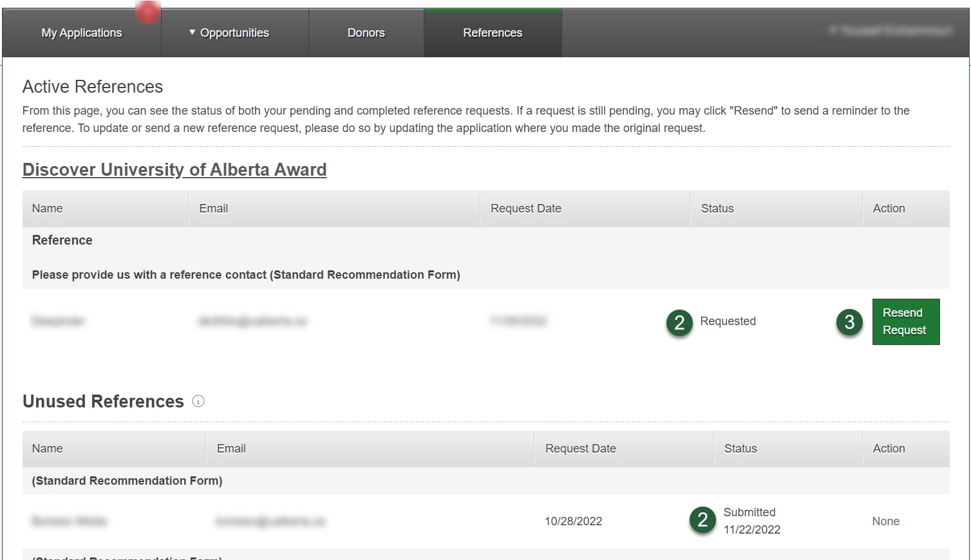Click the red notification badge near My Applications

coord(147,12)
